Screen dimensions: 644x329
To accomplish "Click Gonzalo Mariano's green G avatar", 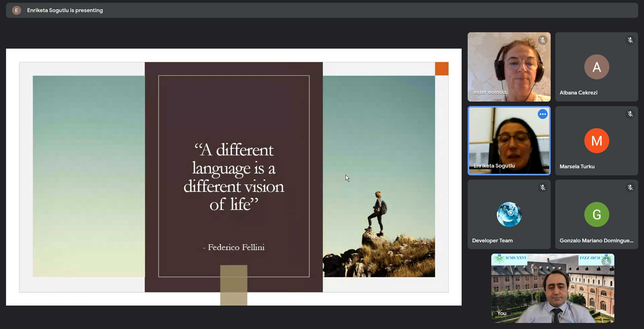I will 596,214.
